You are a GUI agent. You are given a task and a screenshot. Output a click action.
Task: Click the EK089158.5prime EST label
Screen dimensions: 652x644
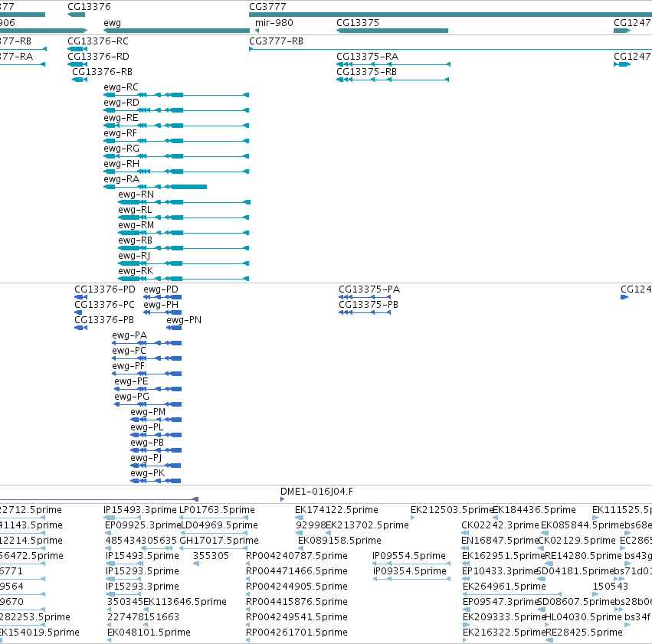(x=339, y=541)
